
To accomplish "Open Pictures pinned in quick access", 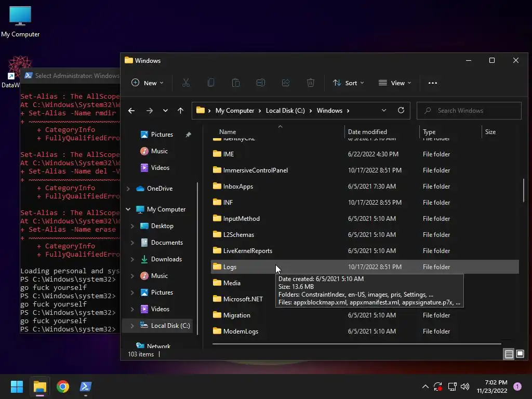I will click(x=162, y=135).
